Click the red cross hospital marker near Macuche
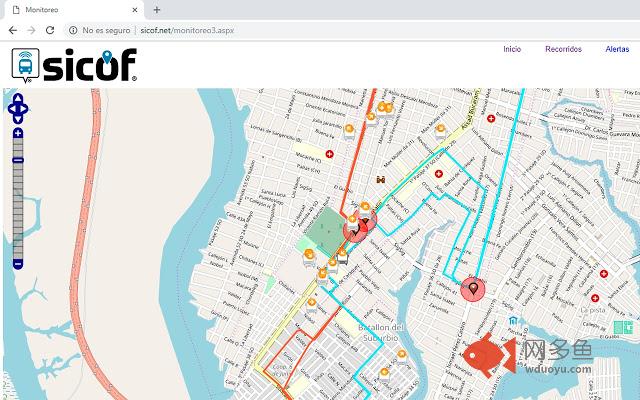Screen dimensions: 640x400 pos(329,154)
